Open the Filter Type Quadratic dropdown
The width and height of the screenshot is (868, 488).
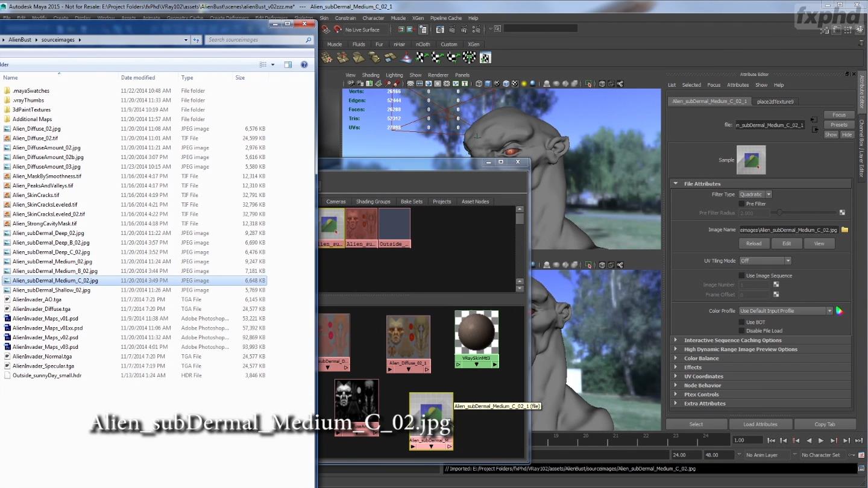[755, 194]
